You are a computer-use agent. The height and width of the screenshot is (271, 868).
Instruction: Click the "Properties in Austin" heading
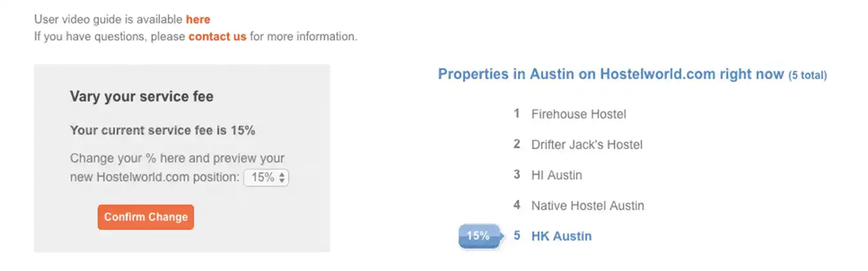611,74
